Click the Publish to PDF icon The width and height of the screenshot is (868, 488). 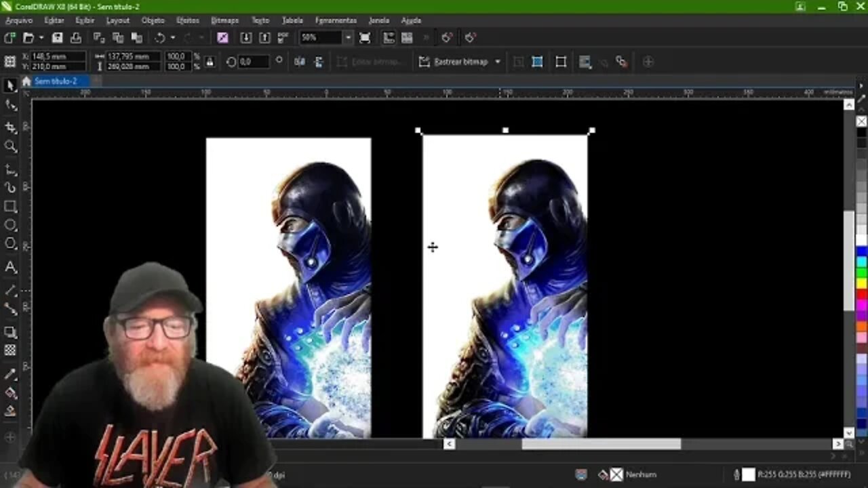(x=283, y=38)
